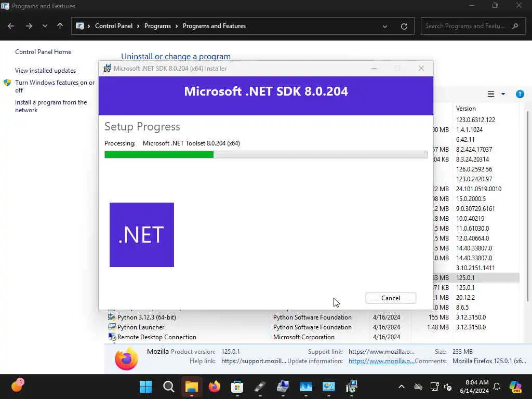Screen dimensions: 532x399
Task: Open File Explorer from taskbar
Action: click(192, 387)
